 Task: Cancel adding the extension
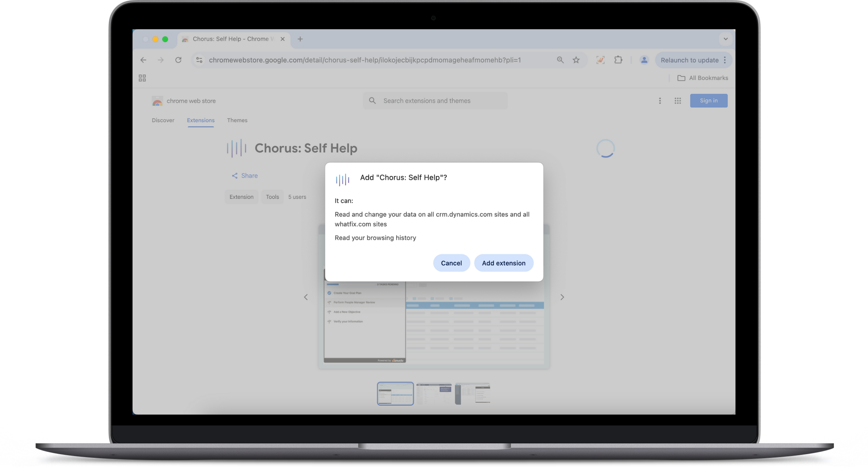coord(451,263)
